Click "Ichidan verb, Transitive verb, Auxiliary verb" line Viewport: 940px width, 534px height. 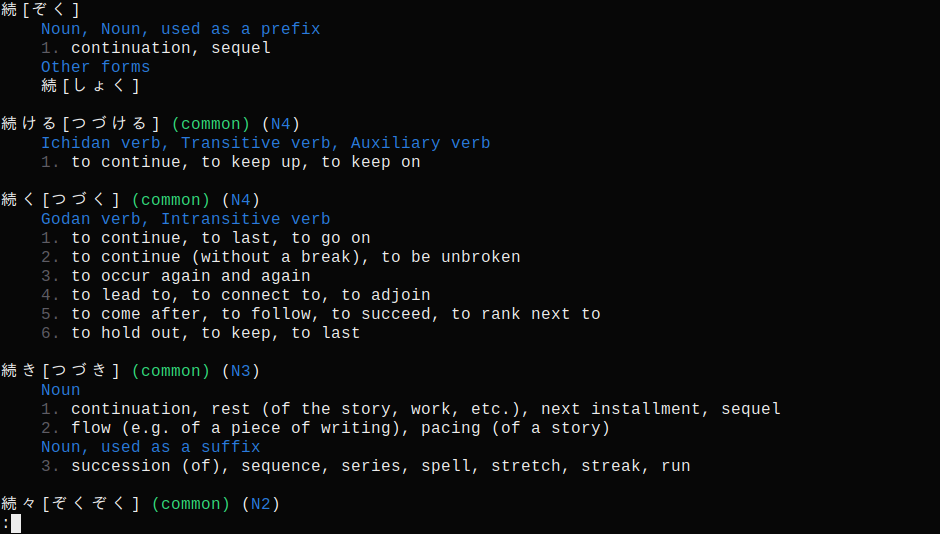(266, 143)
